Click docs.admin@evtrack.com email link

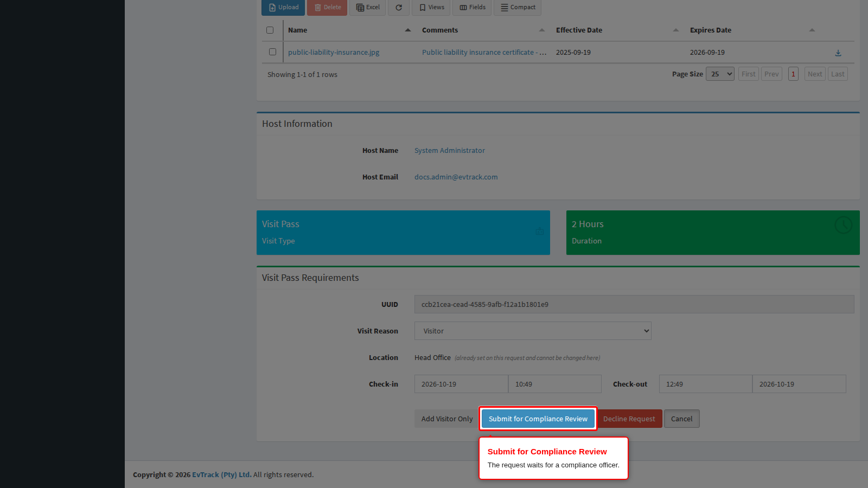(x=456, y=177)
